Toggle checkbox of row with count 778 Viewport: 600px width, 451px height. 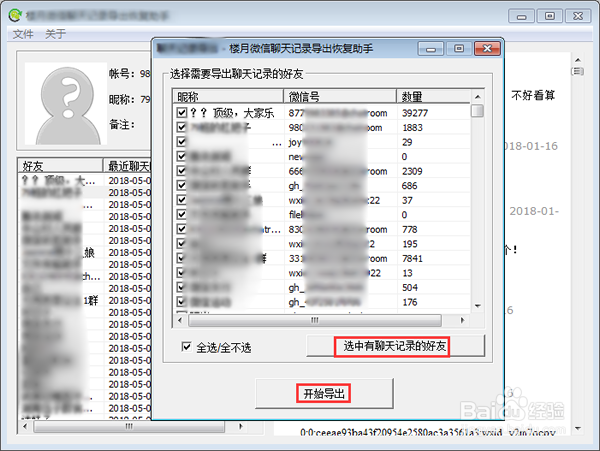[182, 229]
